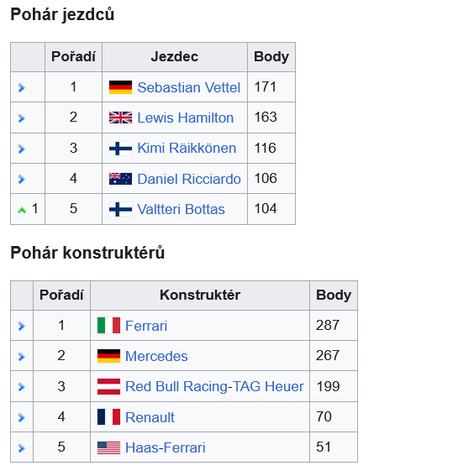Click the Finnish flag next to Kimi Räikkönen
Viewport: 458px width, 476px height.
coord(120,149)
